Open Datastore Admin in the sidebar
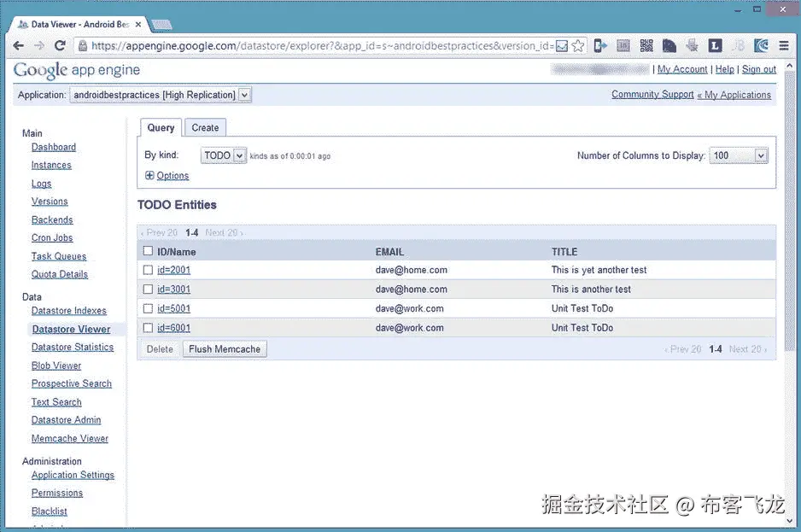This screenshot has height=532, width=801. coord(66,420)
